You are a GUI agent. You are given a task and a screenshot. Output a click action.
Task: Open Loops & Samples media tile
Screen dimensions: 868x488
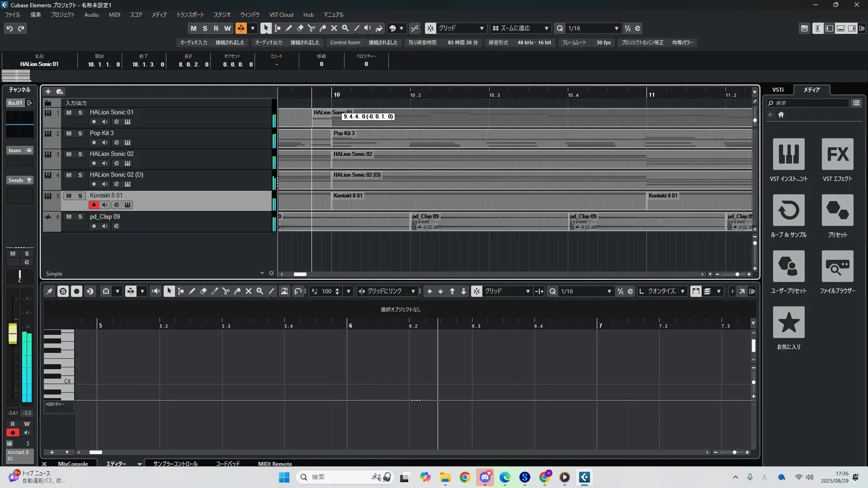[x=788, y=210]
